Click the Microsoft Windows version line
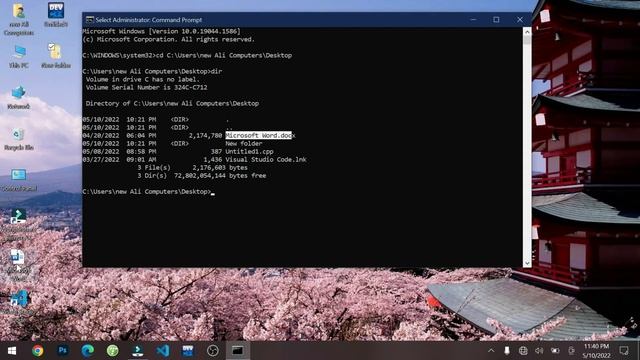The image size is (640, 360). [x=161, y=31]
